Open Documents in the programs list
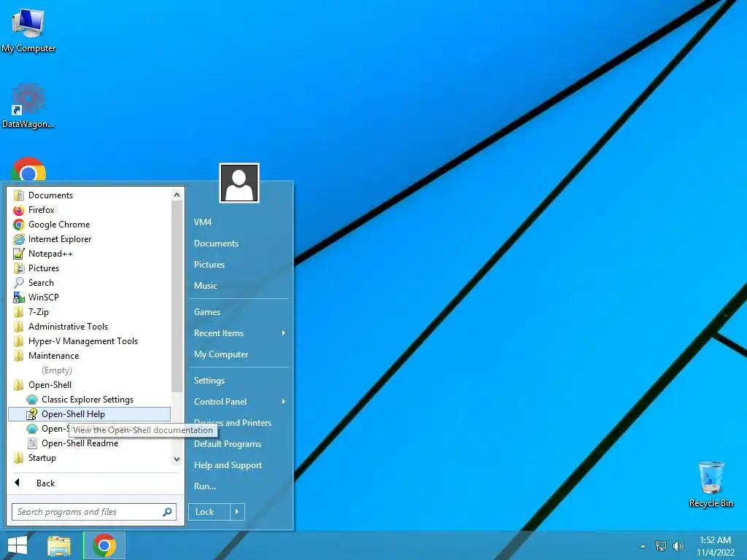The height and width of the screenshot is (560, 747). pyautogui.click(x=90, y=195)
